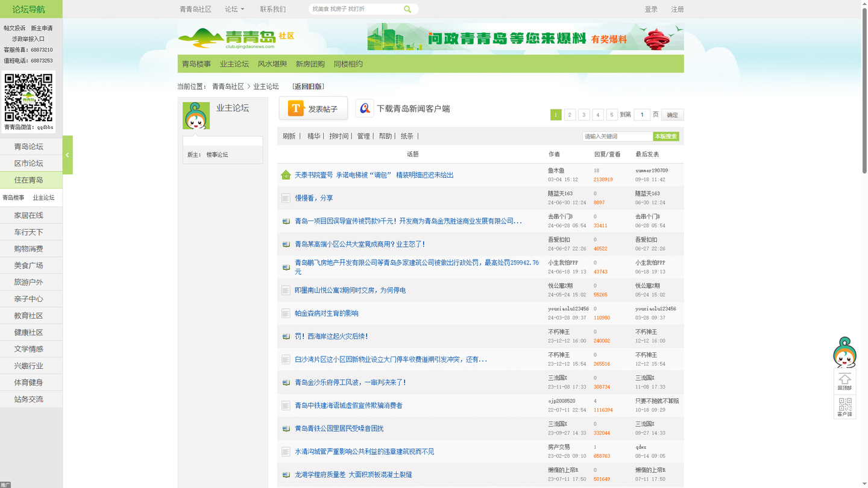This screenshot has width=868, height=488.
Task: Click the icon beside 水清沟城管 thread
Action: (286, 452)
